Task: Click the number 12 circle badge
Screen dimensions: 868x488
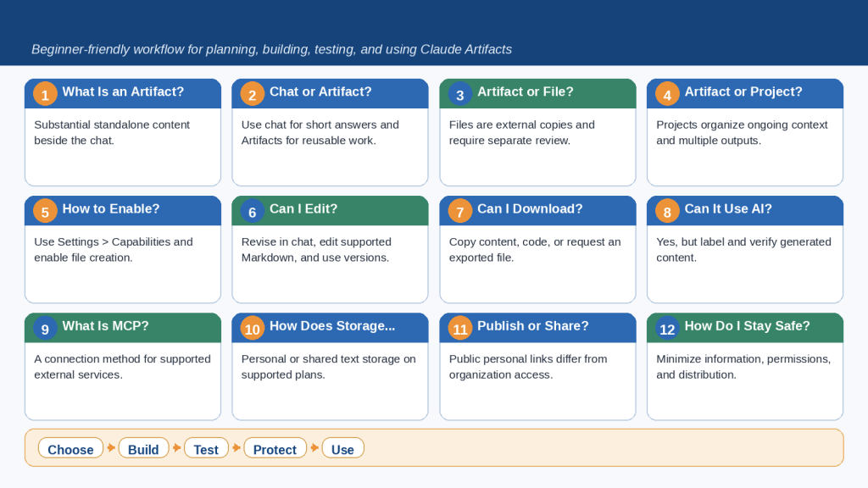Action: coord(667,330)
